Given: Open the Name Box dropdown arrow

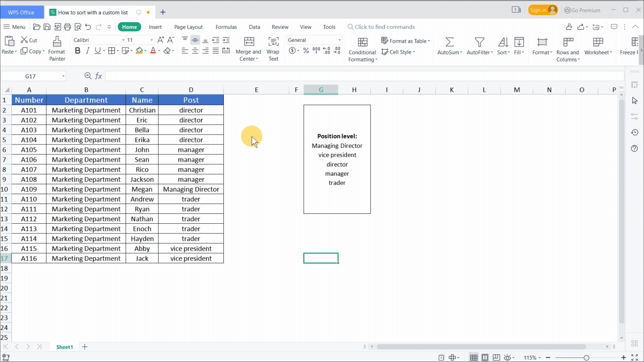Looking at the screenshot, I should tap(63, 76).
